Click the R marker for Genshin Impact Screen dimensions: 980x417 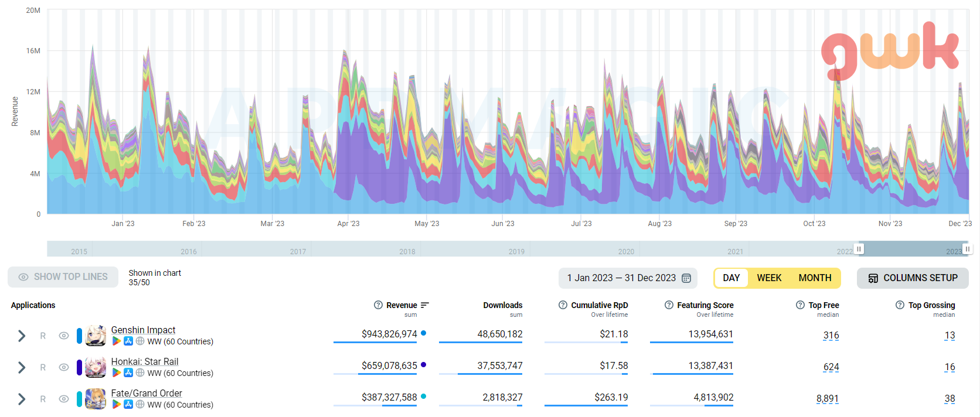pos(43,336)
